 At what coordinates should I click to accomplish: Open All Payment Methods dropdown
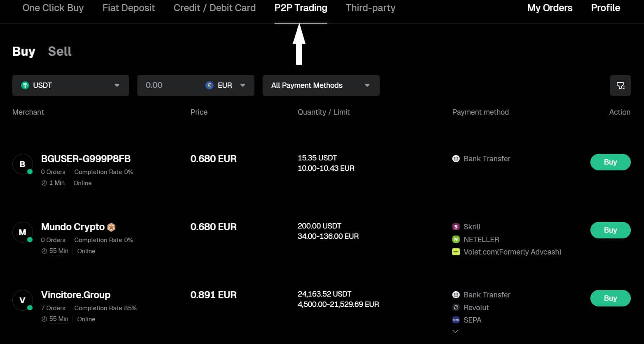pyautogui.click(x=321, y=85)
